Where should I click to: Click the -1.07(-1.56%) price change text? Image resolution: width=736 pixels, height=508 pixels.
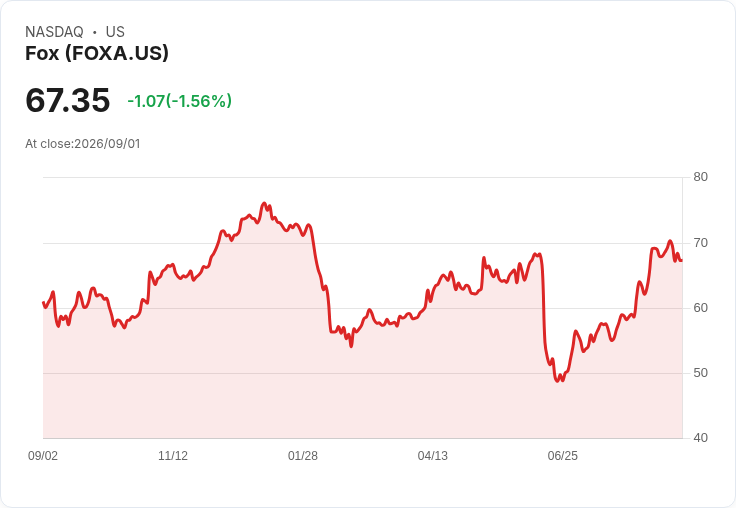[179, 101]
